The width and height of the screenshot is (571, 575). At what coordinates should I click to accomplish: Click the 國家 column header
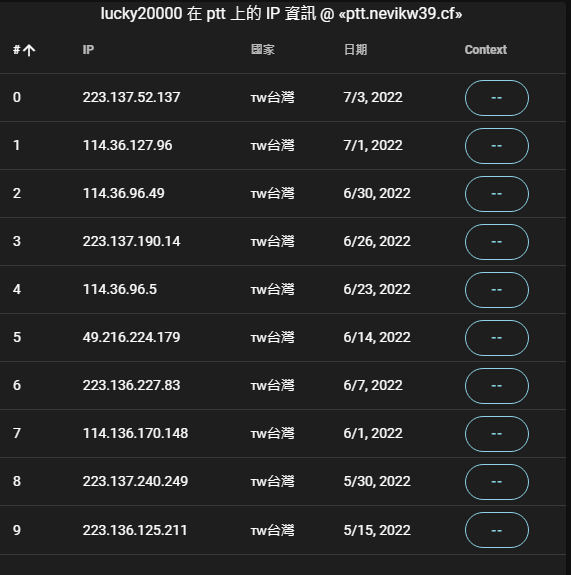[263, 50]
